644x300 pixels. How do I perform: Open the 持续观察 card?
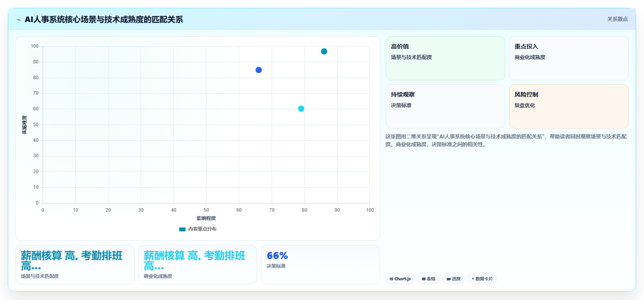click(445, 106)
